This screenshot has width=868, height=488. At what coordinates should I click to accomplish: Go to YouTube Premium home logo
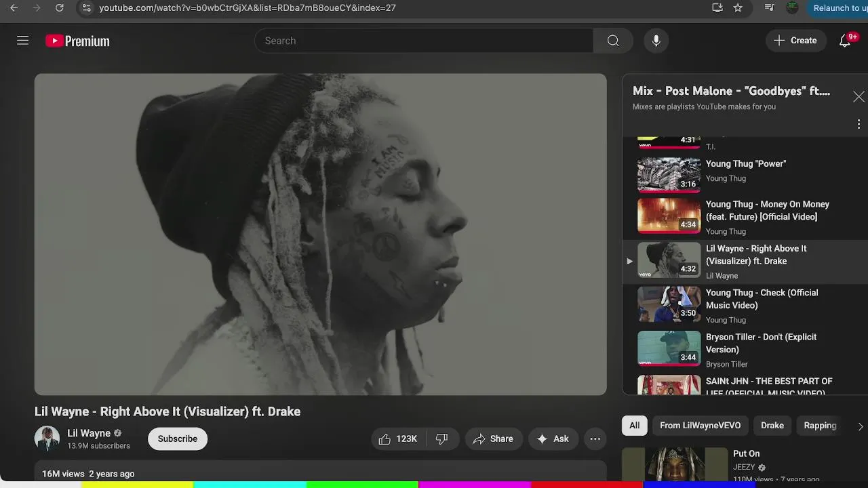click(x=77, y=41)
